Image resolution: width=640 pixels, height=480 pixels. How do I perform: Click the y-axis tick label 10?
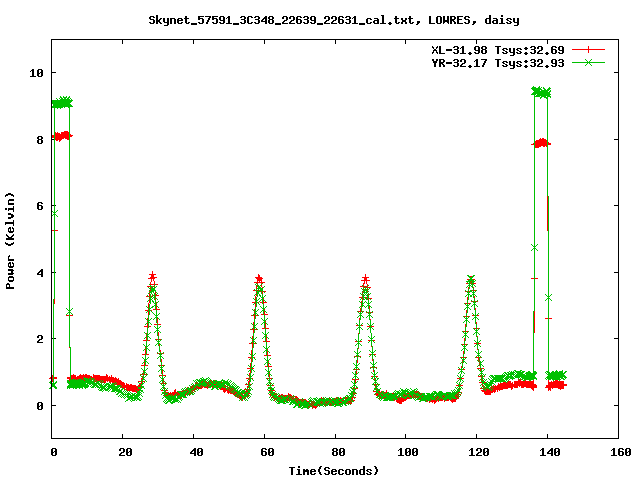[36, 73]
